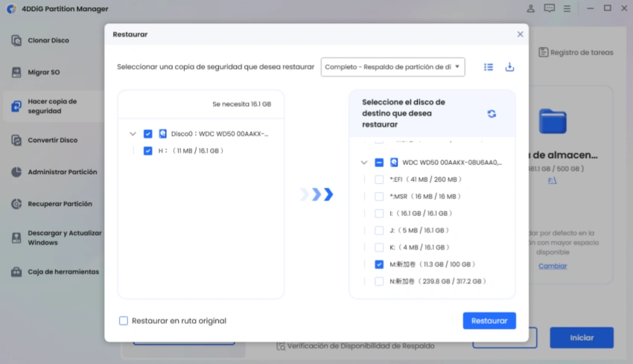Viewport: 633px width, 364px height.
Task: Click the Se necesita 16.1 GB text
Action: pos(242,104)
